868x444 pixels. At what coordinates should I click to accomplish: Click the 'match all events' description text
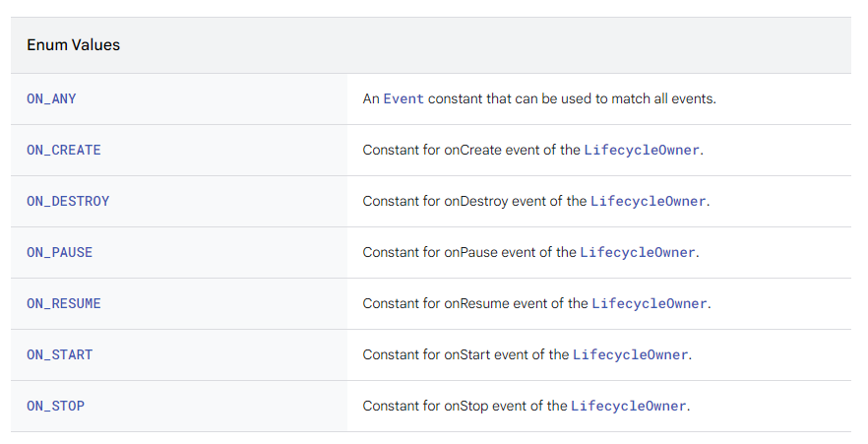tap(630, 99)
